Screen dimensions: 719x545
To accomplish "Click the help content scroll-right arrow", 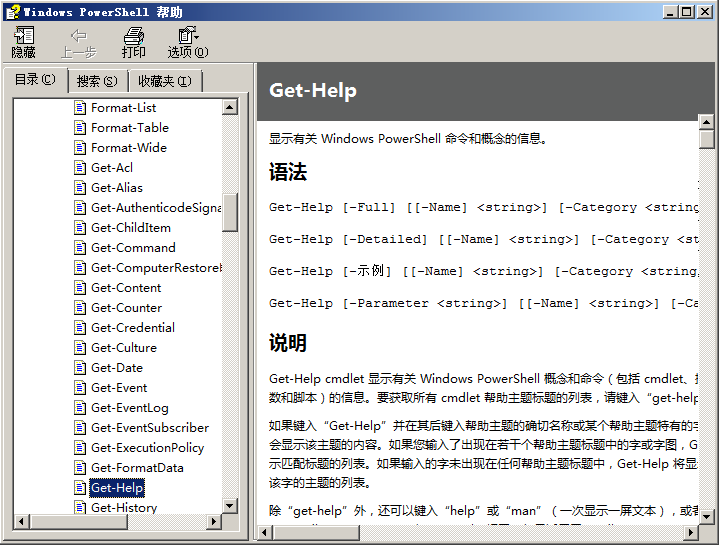I will pyautogui.click(x=691, y=533).
